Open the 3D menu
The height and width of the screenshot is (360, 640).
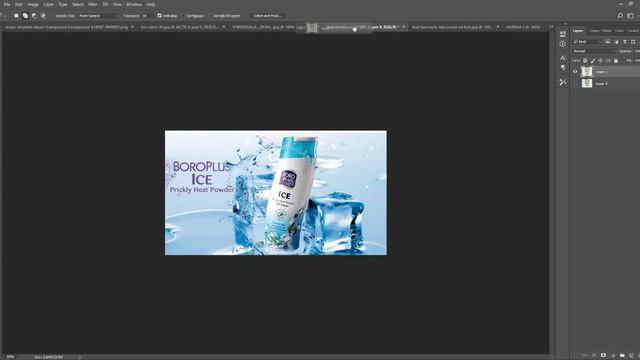click(x=105, y=4)
